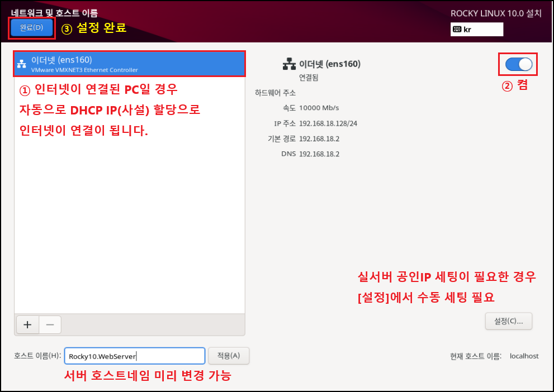Toggle the ens160 connection switch
The height and width of the screenshot is (392, 554).
tap(518, 64)
